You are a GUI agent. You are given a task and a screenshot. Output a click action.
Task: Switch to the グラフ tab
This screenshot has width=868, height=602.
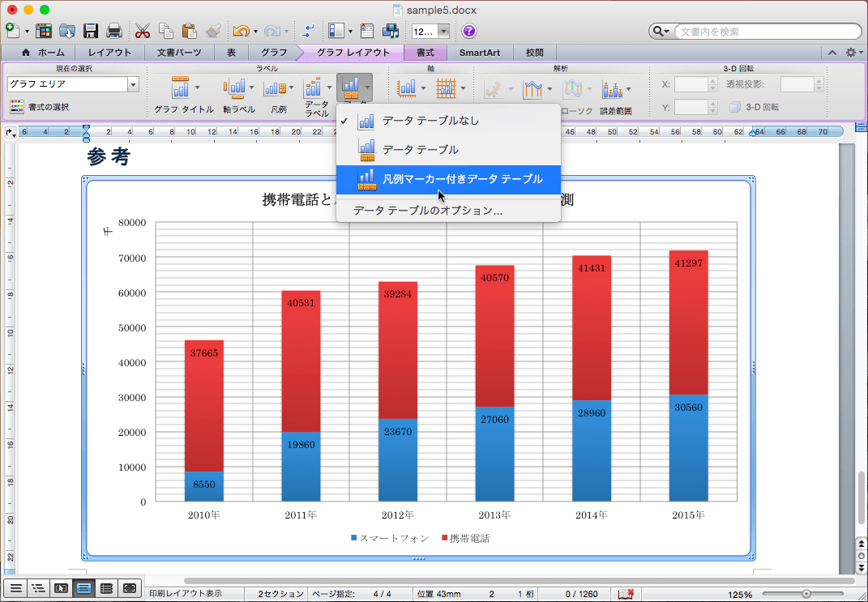[x=274, y=53]
